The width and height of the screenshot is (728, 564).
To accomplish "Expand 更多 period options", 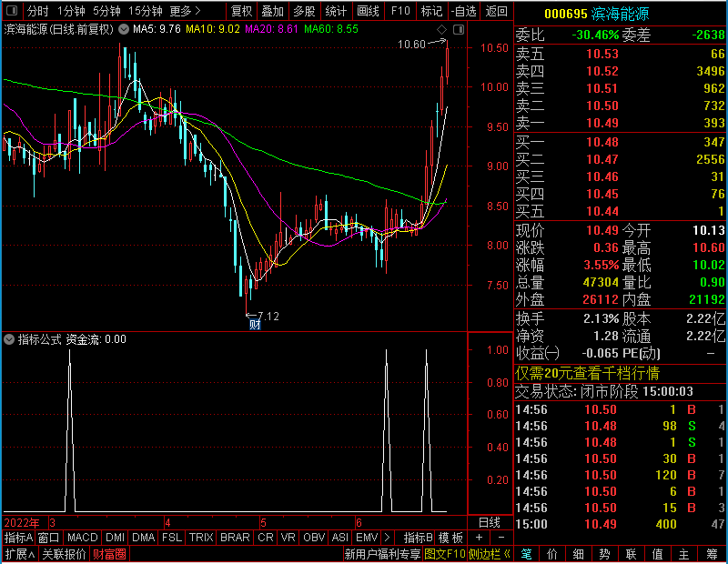I will (x=186, y=11).
